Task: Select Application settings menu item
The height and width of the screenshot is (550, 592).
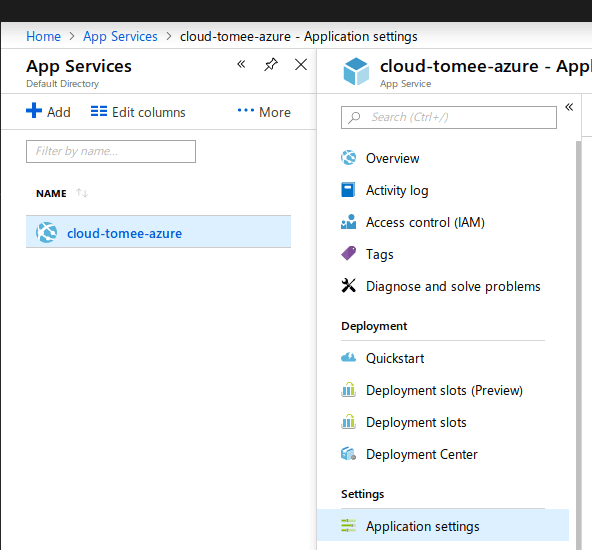Action: (443, 525)
